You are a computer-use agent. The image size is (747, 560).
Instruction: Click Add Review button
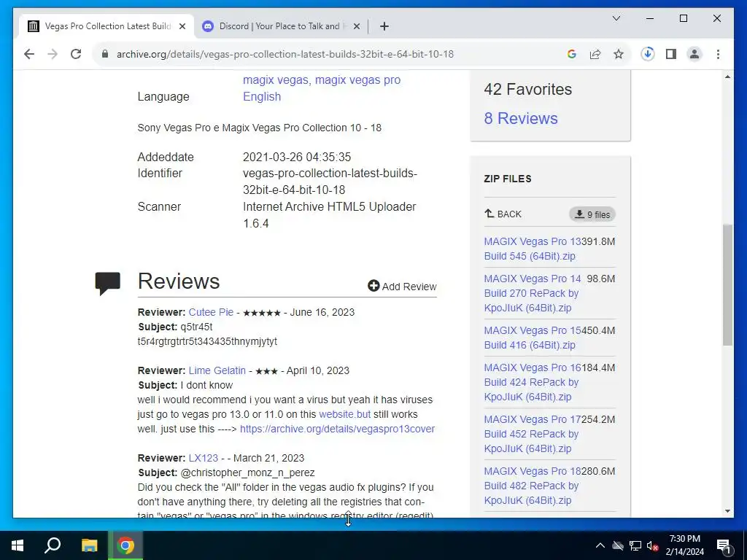pyautogui.click(x=402, y=286)
